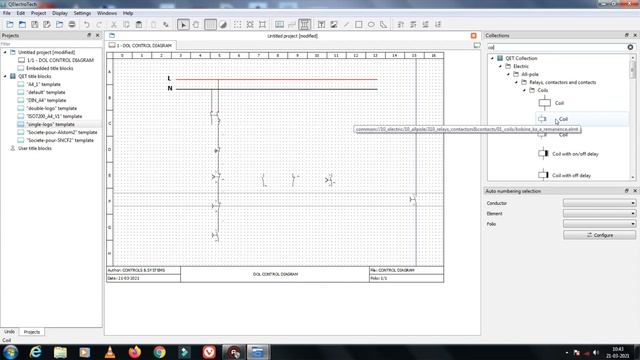Open the Display menu
The width and height of the screenshot is (640, 360).
tap(60, 13)
